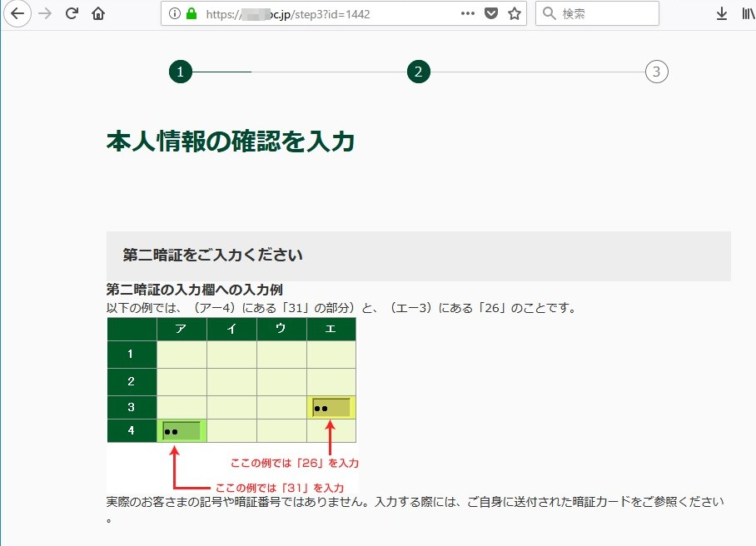
Task: Click the forward navigation arrow
Action: [x=45, y=13]
